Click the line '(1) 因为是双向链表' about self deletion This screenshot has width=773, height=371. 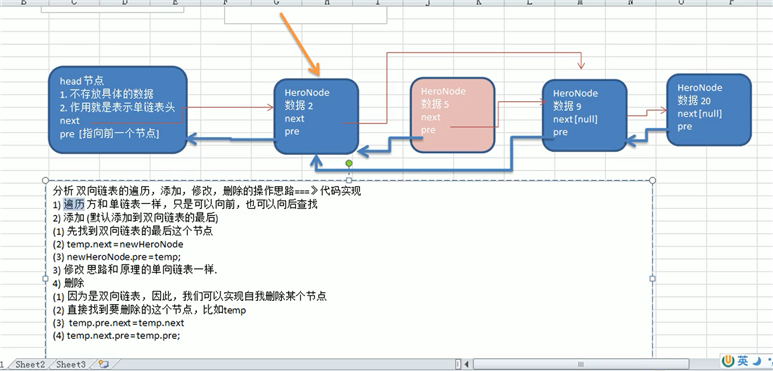point(189,297)
